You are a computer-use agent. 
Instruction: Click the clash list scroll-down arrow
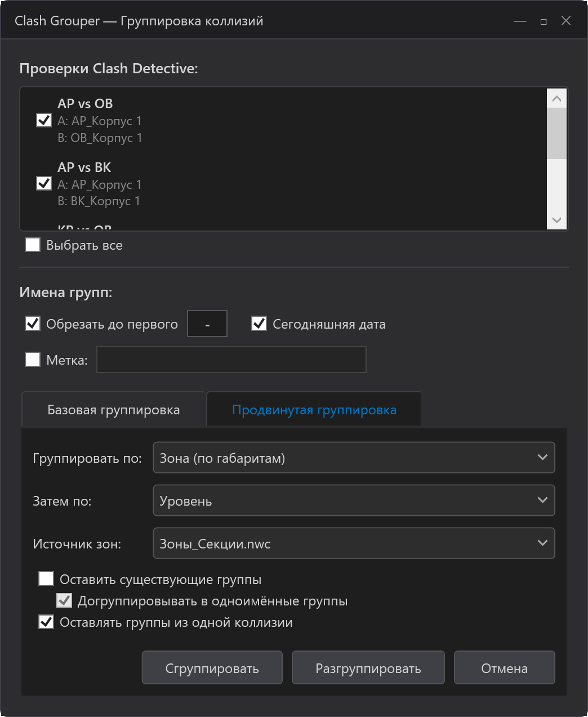(x=557, y=220)
